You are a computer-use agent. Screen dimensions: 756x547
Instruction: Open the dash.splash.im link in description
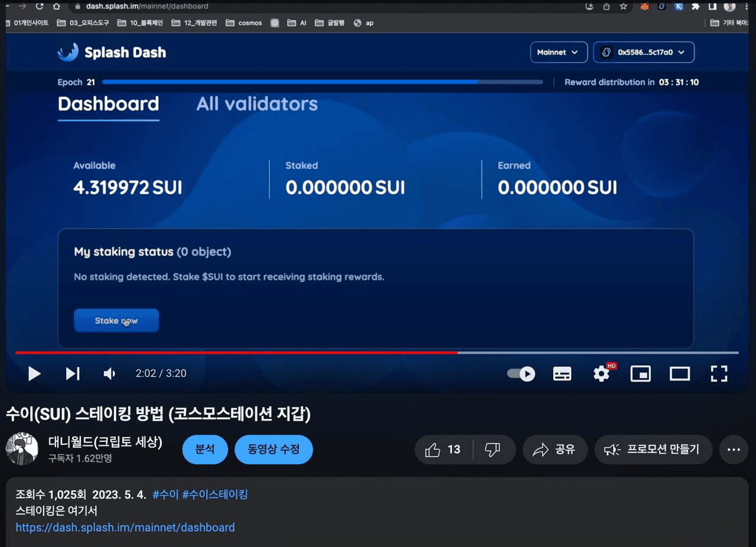click(125, 528)
